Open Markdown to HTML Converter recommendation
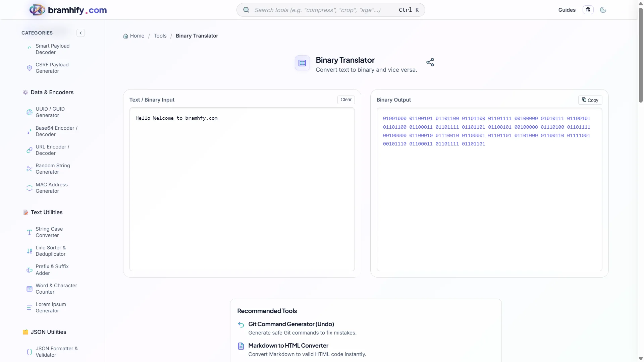The width and height of the screenshot is (644, 362). 288,346
